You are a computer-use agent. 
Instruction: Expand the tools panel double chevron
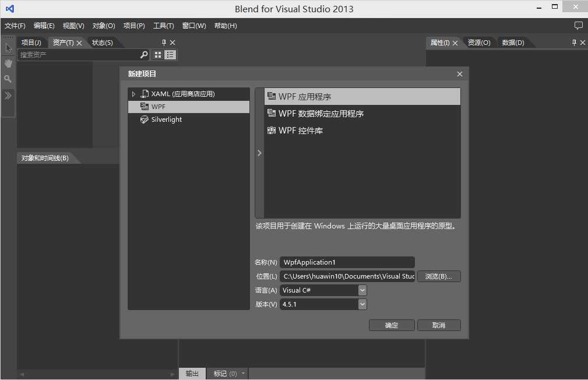coord(8,95)
